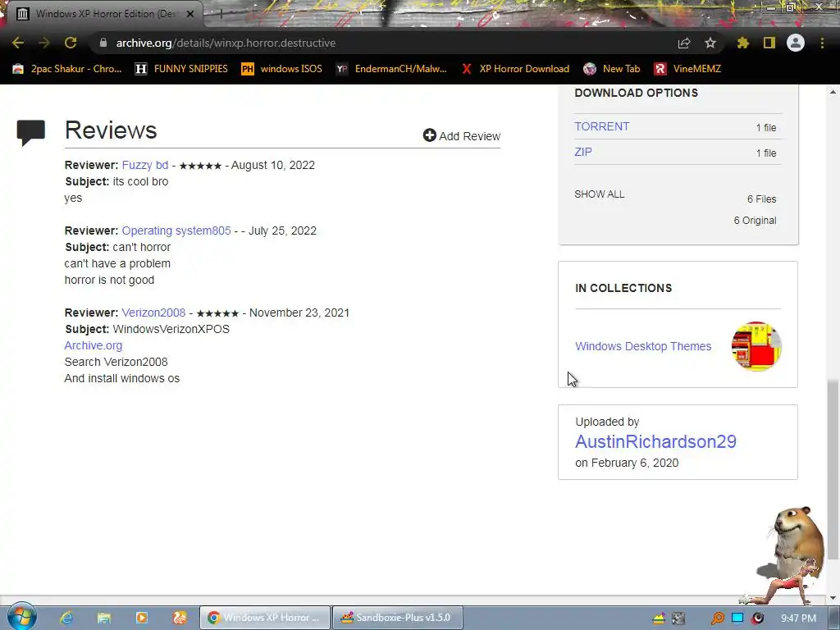Viewport: 840px width, 630px height.
Task: Follow the Archive.org link in review
Action: (94, 345)
